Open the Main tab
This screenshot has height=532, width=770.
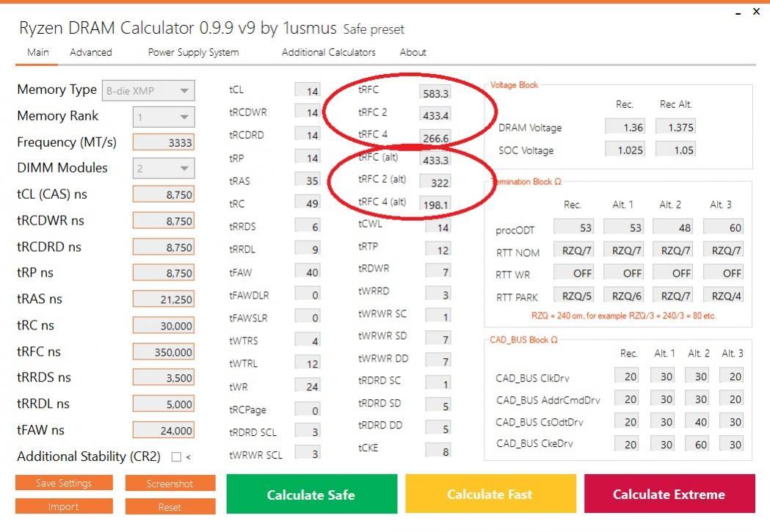[x=38, y=53]
